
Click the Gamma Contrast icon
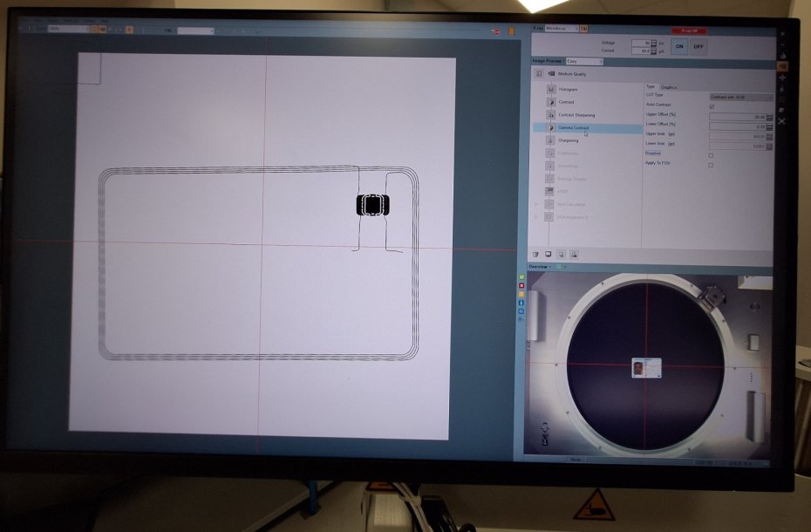[551, 128]
